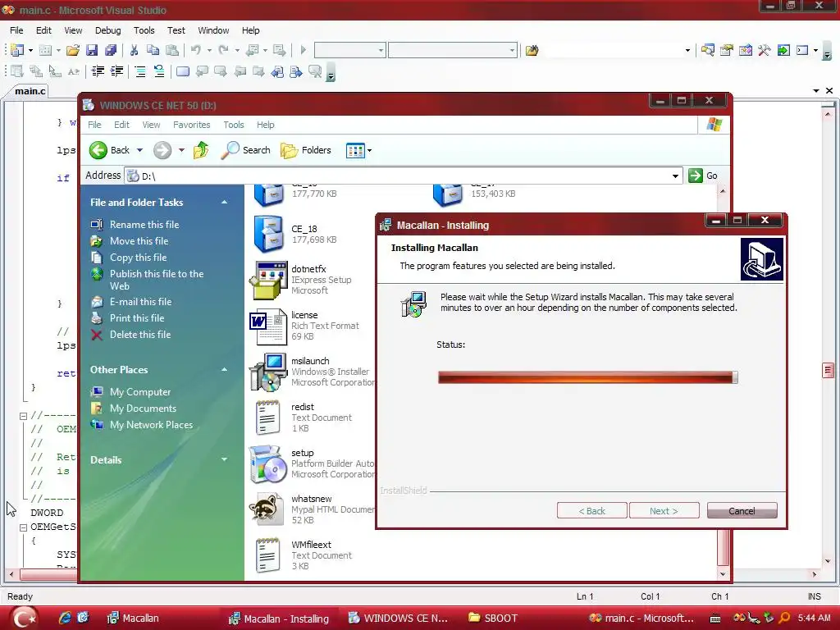This screenshot has height=630, width=840.
Task: Click the Start button on taskbar
Action: tap(24, 618)
